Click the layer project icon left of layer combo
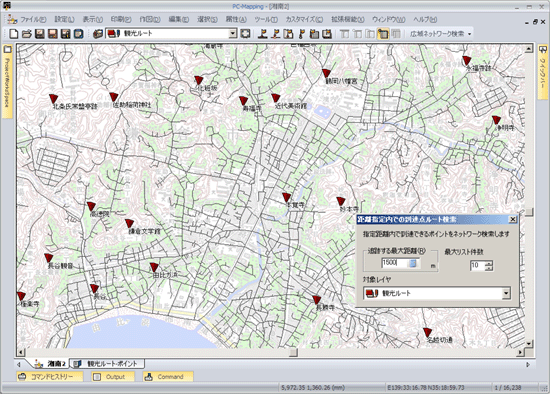550x394 pixels. (99, 34)
